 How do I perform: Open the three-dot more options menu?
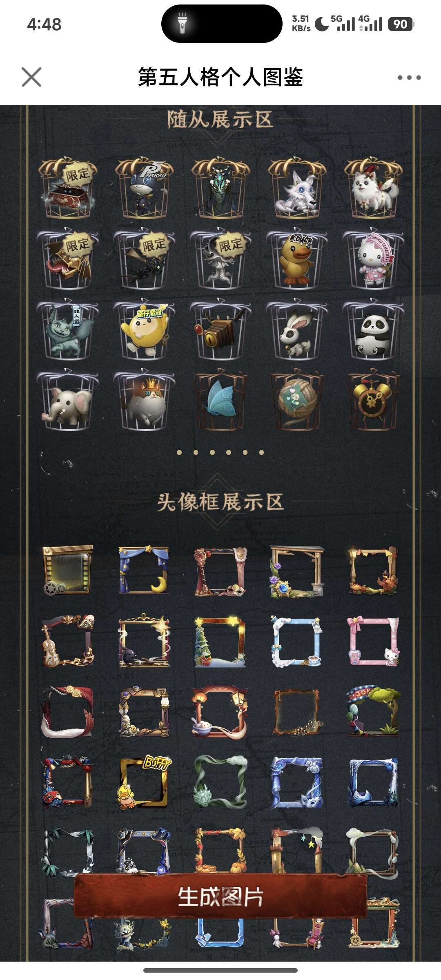pyautogui.click(x=409, y=77)
